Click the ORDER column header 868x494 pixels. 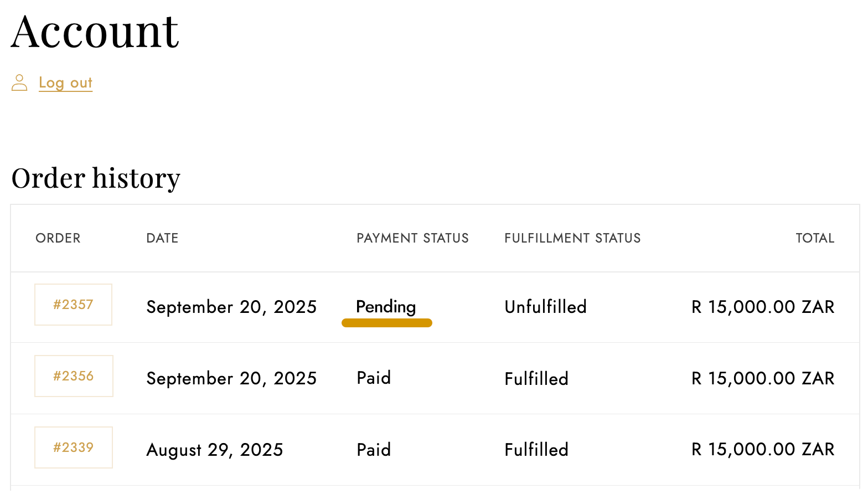[x=58, y=238]
